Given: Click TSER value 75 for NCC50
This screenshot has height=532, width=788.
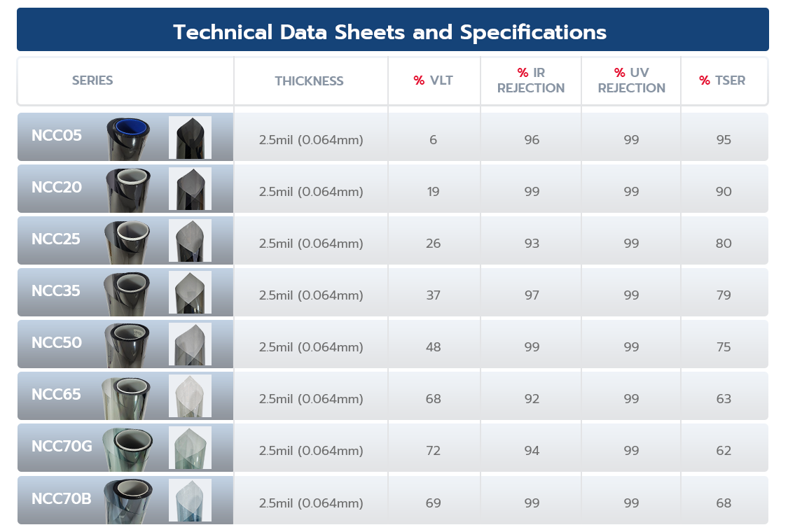Looking at the screenshot, I should click(724, 346).
